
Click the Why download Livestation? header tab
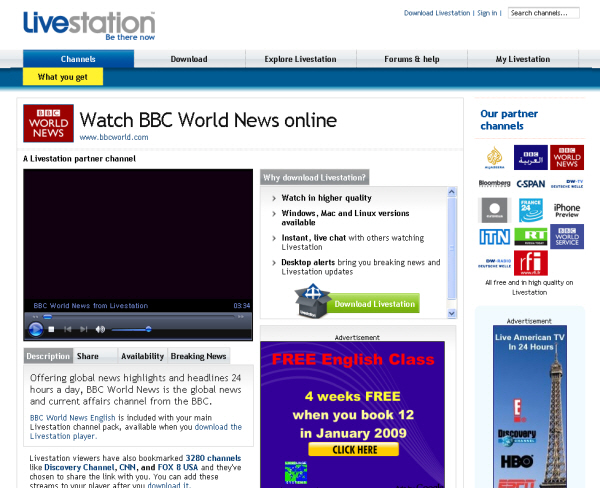315,178
